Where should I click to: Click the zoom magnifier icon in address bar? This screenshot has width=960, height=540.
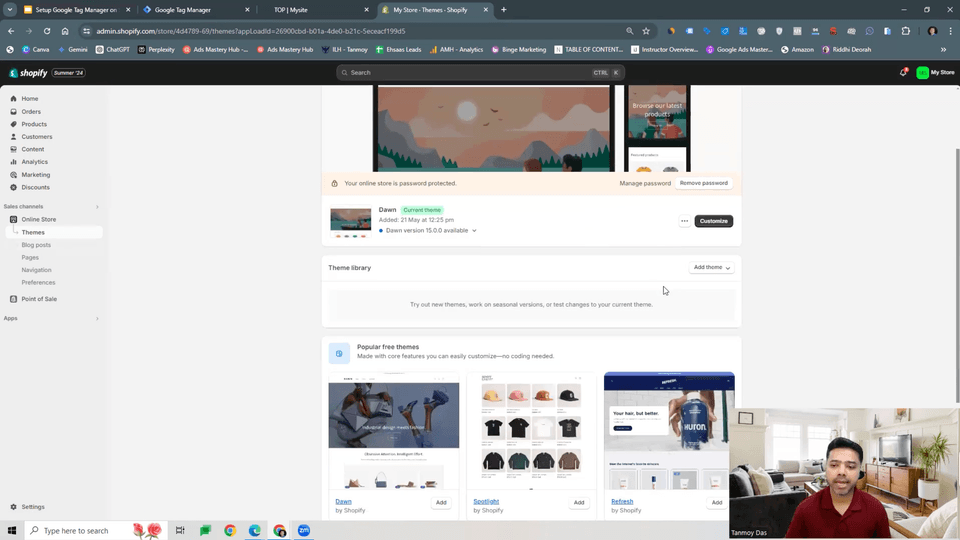[629, 31]
